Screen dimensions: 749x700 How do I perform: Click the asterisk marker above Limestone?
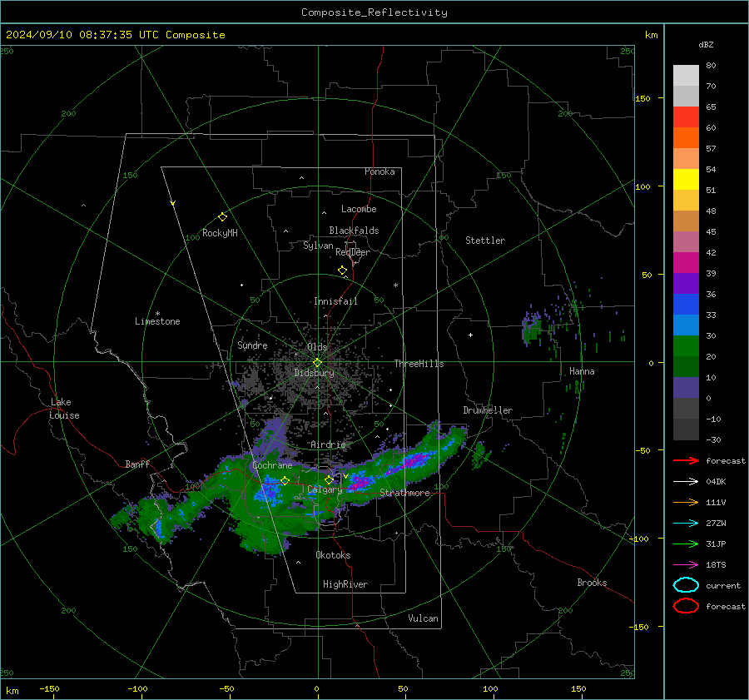pos(157,314)
